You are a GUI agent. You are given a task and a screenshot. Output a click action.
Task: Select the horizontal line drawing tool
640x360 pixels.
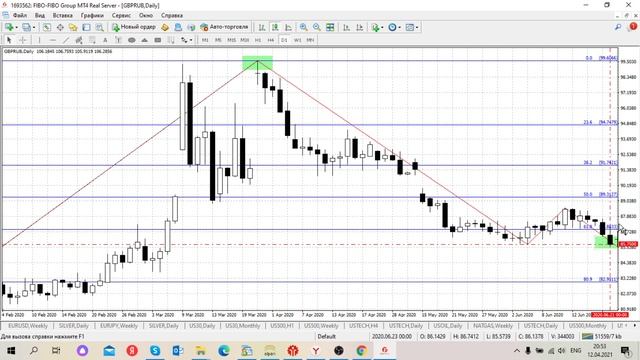coord(53,40)
